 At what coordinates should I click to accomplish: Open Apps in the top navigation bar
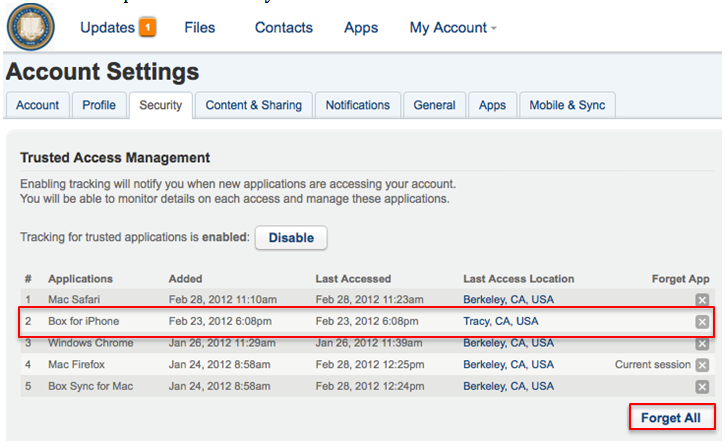(x=361, y=28)
